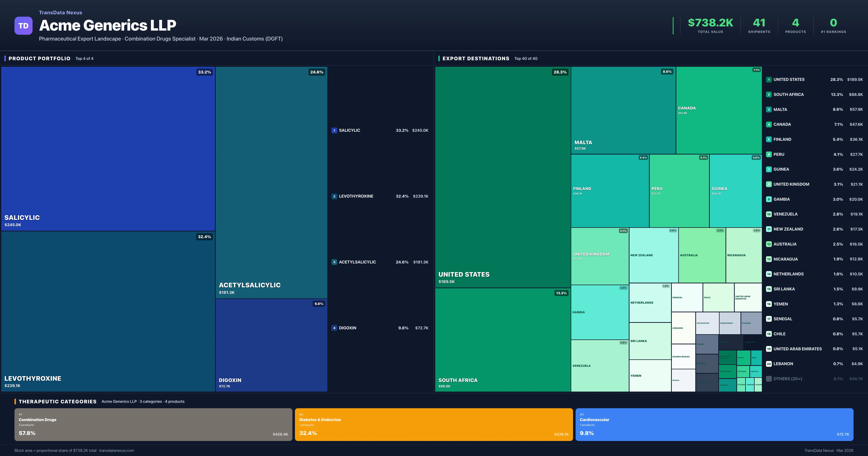Viewport: 868px width, 456px height.
Task: Click gray swatch beside OTHERS (20+)
Action: [x=769, y=379]
